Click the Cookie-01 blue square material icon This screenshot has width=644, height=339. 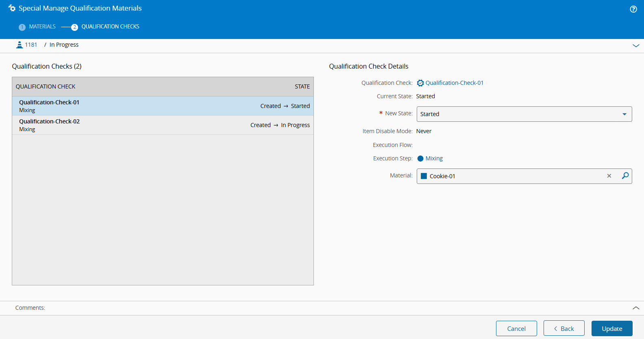(x=424, y=176)
